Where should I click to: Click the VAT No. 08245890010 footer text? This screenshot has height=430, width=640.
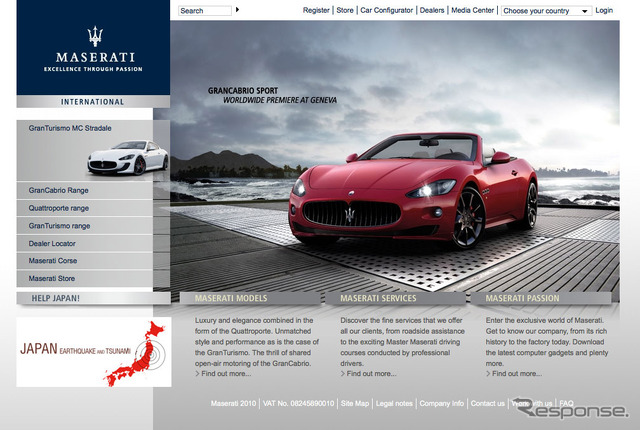click(298, 403)
